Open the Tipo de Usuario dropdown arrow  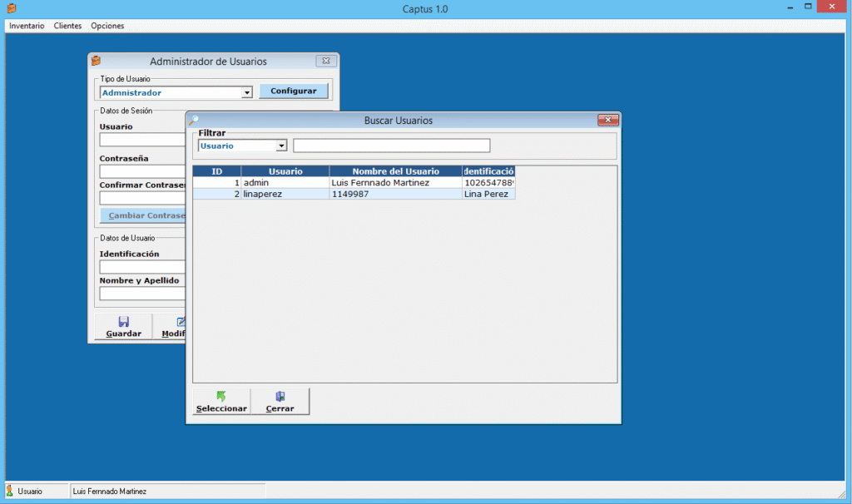(x=247, y=93)
